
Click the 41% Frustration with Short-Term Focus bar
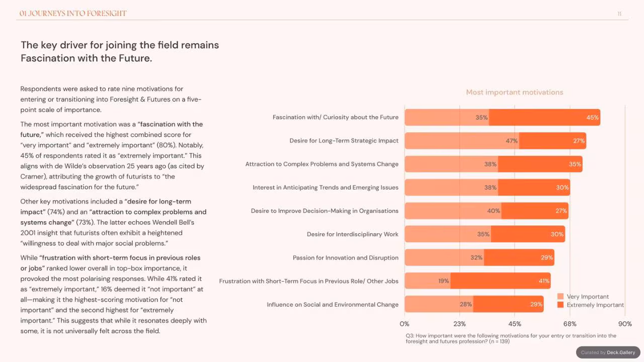[x=501, y=281]
